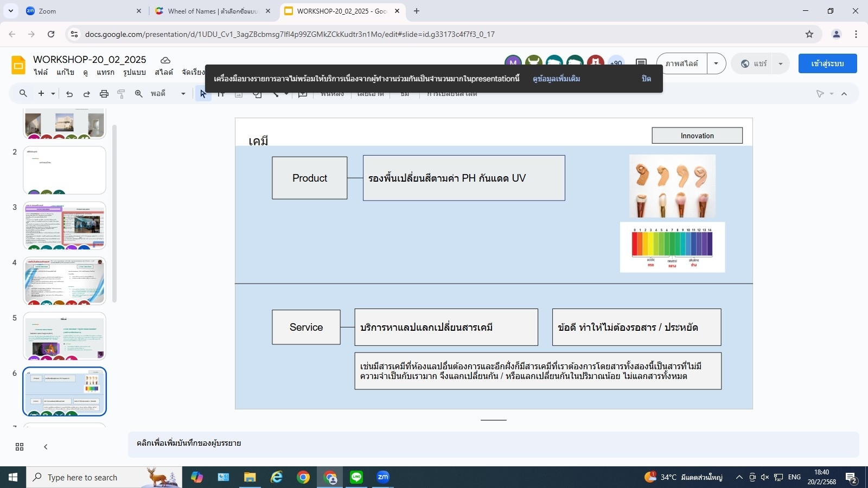This screenshot has height=488, width=868.
Task: Open the Chrome profile icon
Action: tap(837, 34)
